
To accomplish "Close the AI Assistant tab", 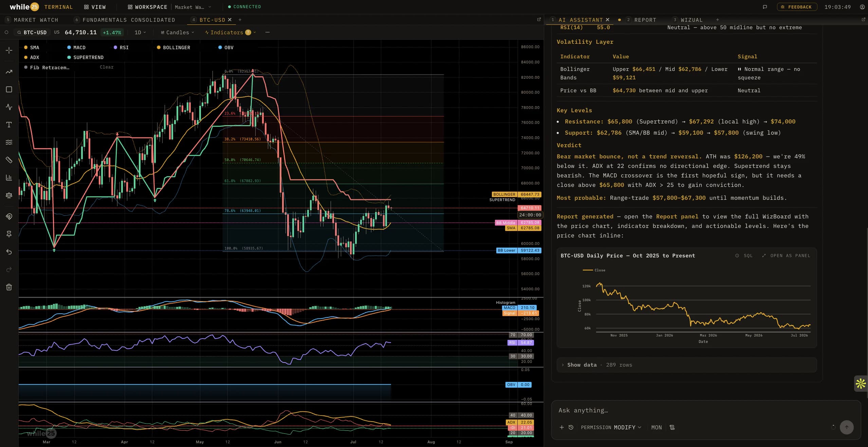I will [x=608, y=20].
